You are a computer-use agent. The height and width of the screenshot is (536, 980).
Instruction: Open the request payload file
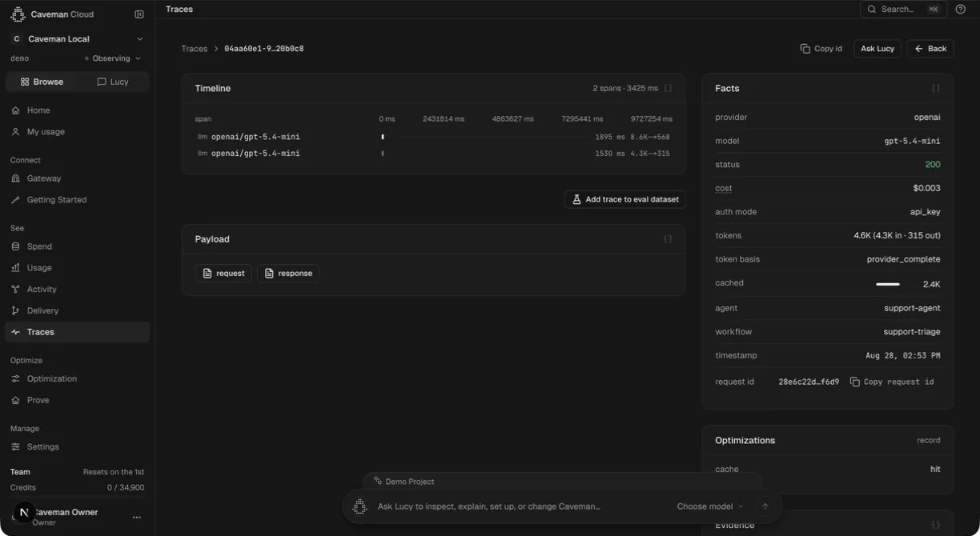[x=223, y=274]
